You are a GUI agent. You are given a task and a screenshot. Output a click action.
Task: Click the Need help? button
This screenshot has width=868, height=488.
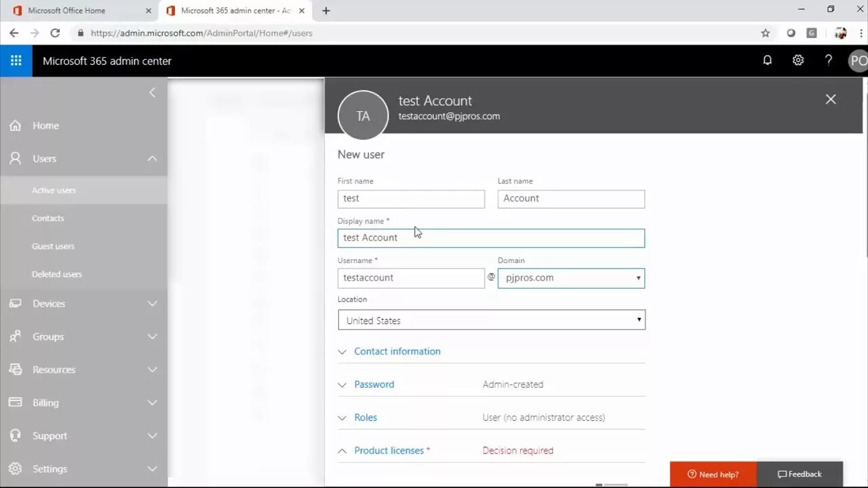pyautogui.click(x=713, y=474)
